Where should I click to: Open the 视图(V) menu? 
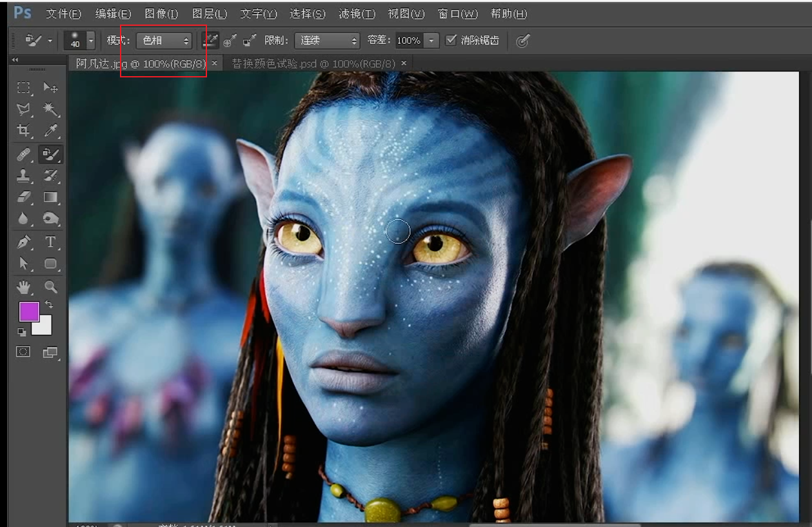coord(406,14)
